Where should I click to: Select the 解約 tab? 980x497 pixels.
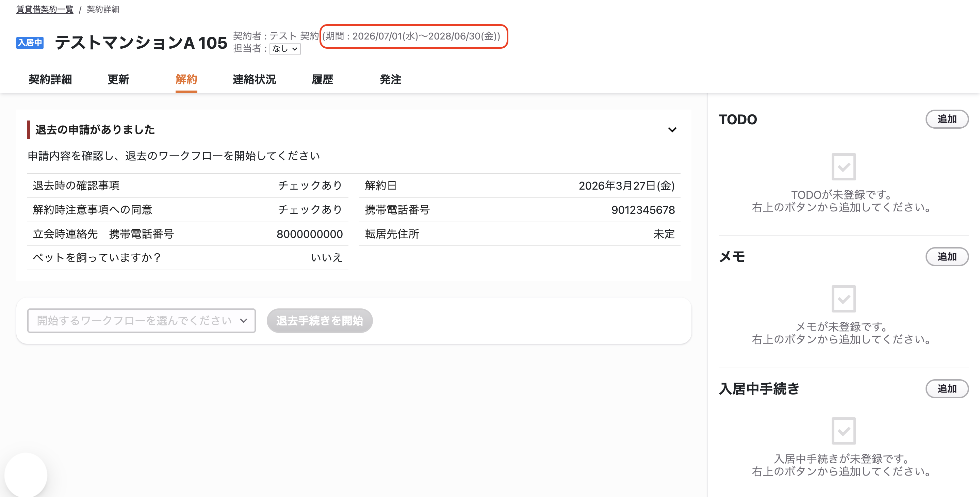click(186, 79)
